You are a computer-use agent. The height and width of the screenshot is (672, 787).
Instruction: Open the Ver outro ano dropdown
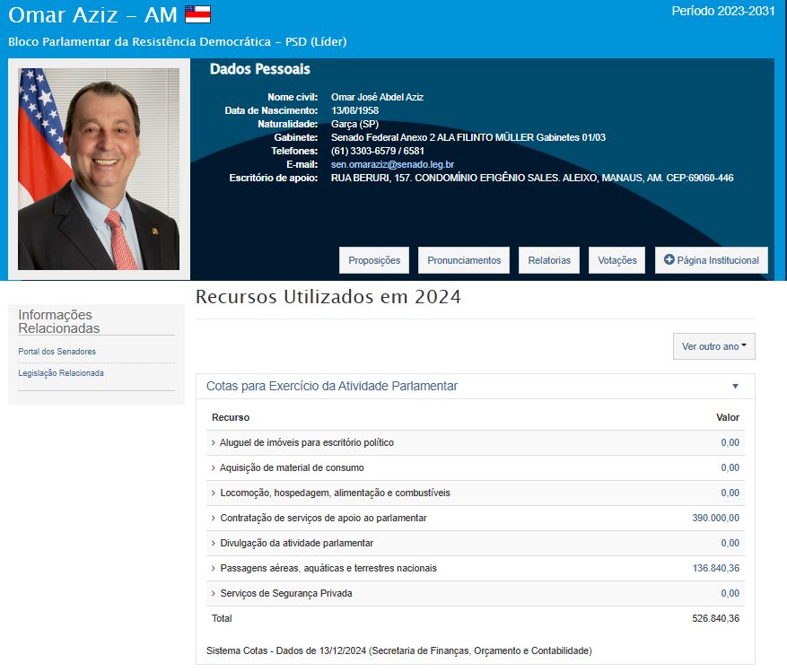tap(713, 346)
